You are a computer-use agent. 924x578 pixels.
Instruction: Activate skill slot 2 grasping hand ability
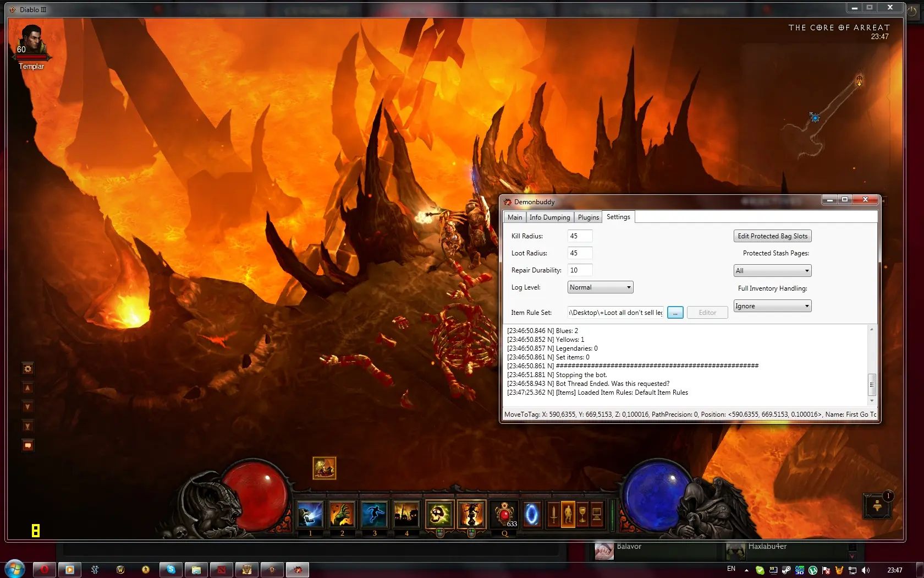(342, 515)
